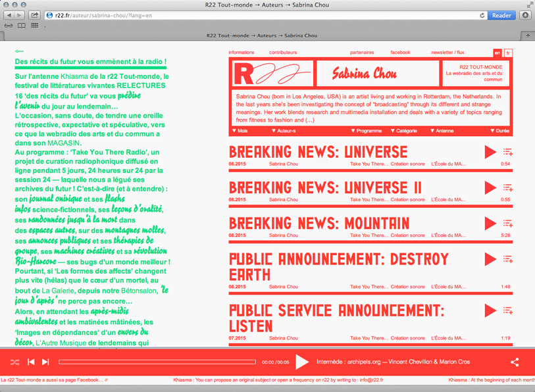Enter full screen with window corner arrows

(529, 5)
